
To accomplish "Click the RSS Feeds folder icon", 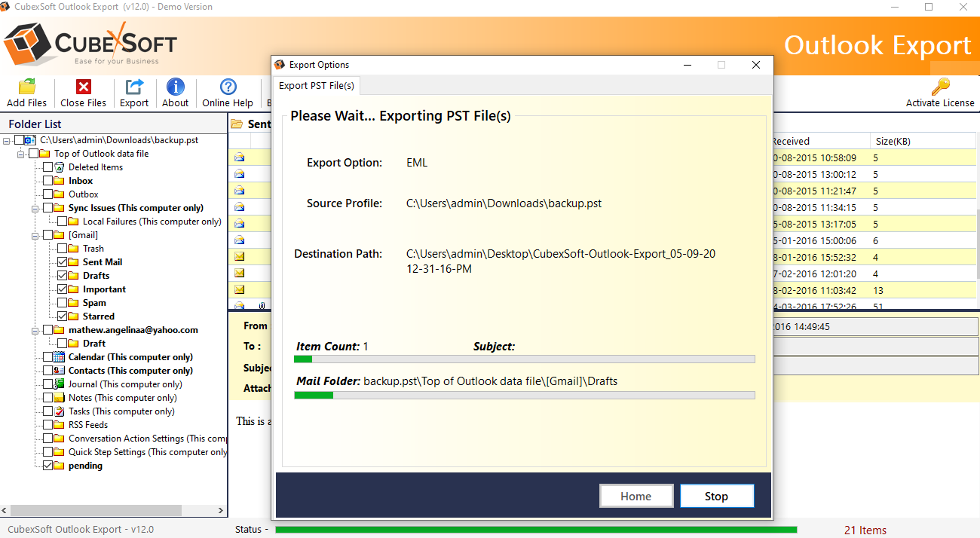I will click(x=60, y=425).
